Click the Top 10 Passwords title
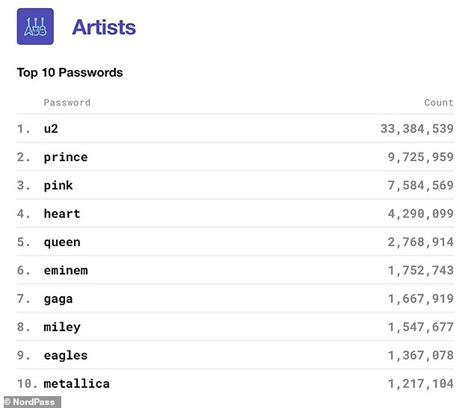Screen dimensions: 474x408 [x=70, y=72]
